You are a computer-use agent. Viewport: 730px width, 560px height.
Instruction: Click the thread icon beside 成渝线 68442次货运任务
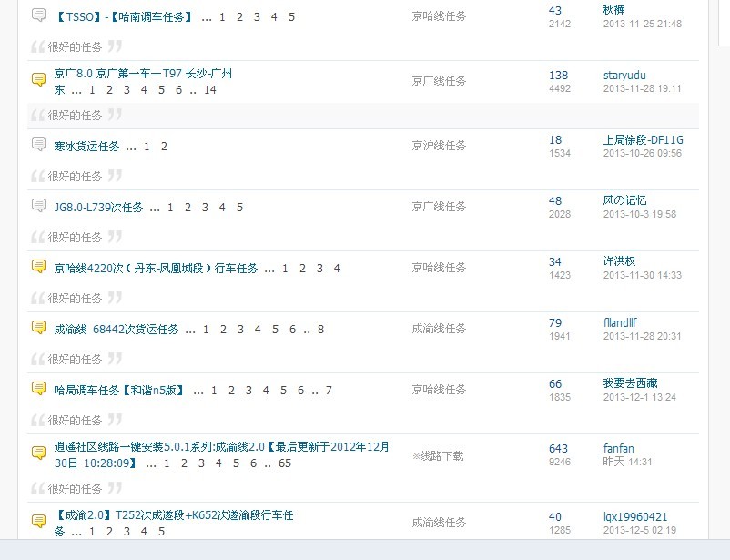(x=38, y=328)
